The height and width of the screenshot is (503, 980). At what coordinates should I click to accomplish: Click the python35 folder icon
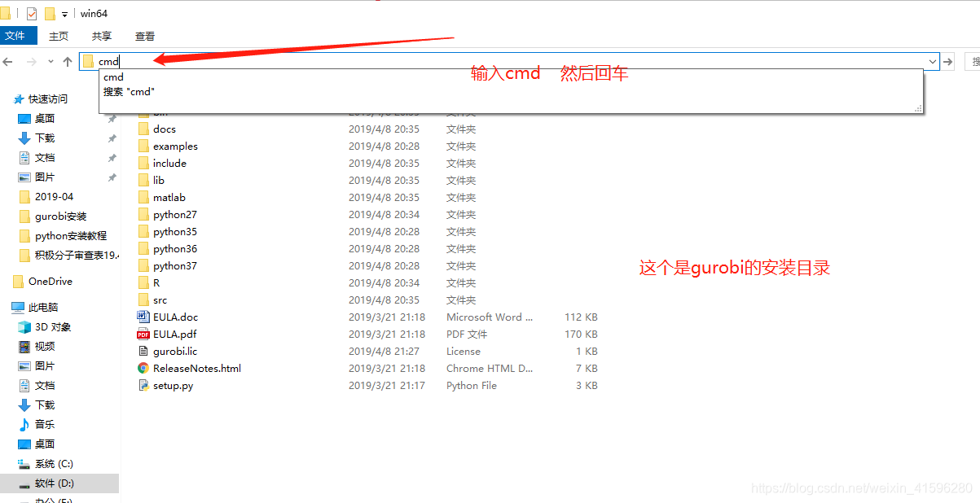click(143, 232)
